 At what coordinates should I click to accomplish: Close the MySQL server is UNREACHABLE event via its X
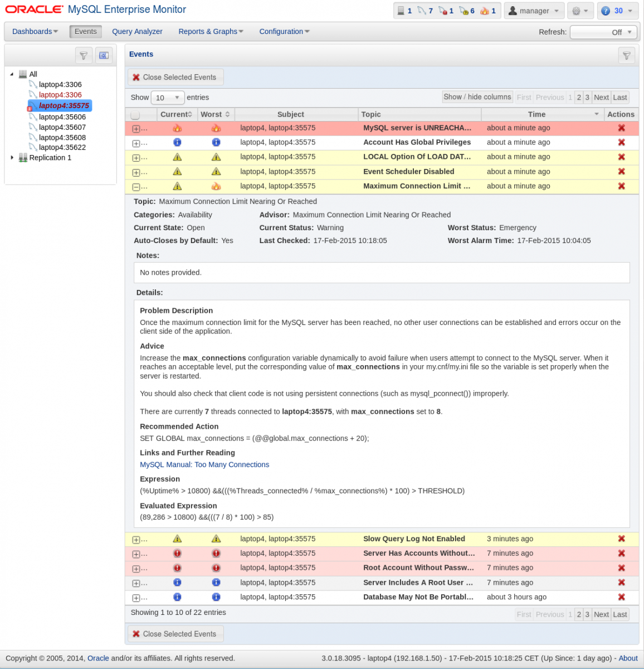[621, 128]
